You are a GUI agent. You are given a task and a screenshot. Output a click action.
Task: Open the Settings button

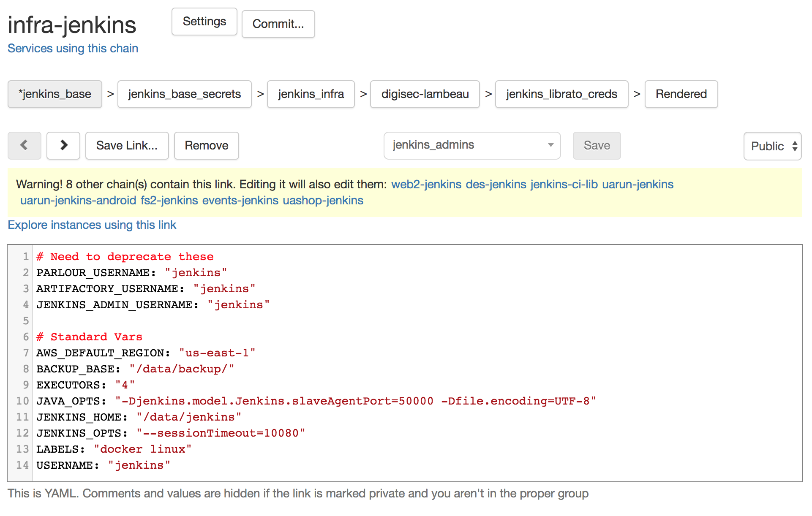[x=204, y=22]
